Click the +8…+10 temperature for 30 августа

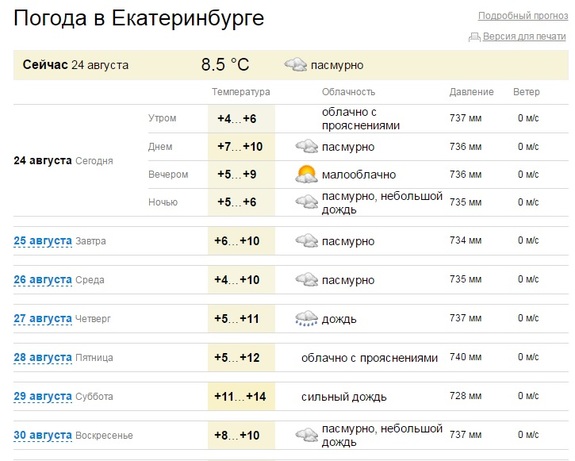[x=237, y=435]
